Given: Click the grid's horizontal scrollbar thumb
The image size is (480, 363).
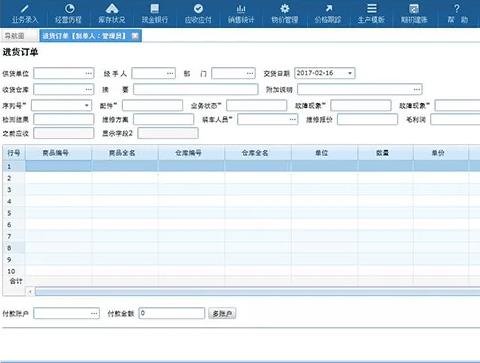Looking at the screenshot, I should pos(257,292).
